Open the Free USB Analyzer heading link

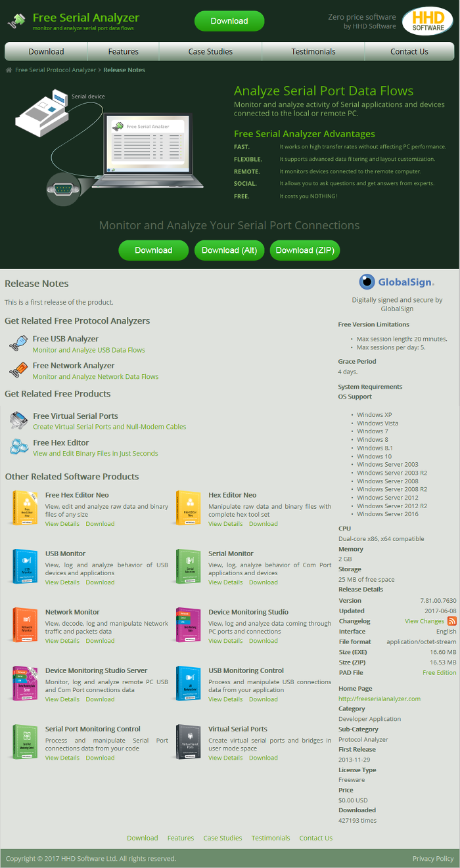coord(66,339)
